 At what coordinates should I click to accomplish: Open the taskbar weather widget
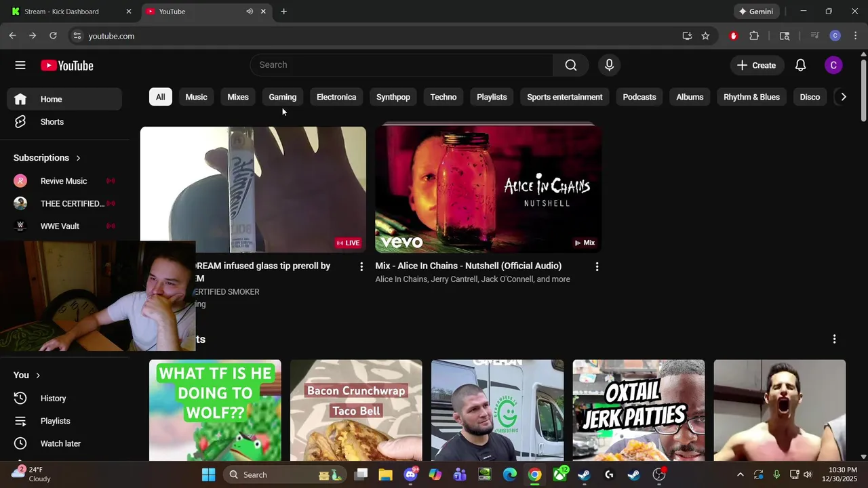[x=31, y=474]
